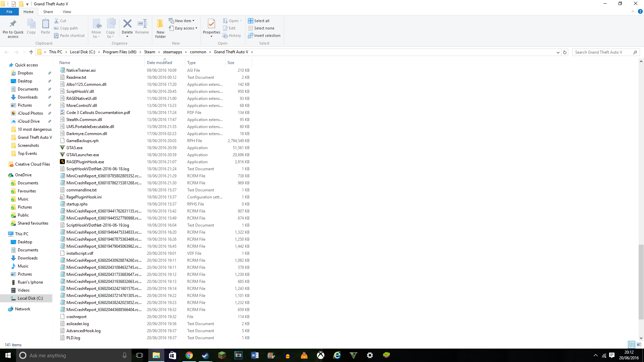Click Select all in ribbon
This screenshot has height=362, width=644.
pyautogui.click(x=259, y=21)
